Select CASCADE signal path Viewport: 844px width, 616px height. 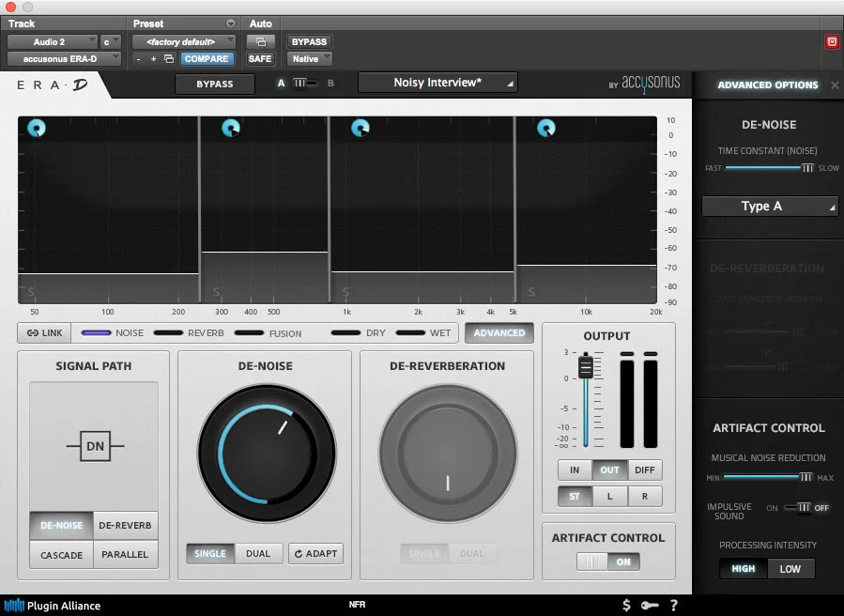coord(61,555)
